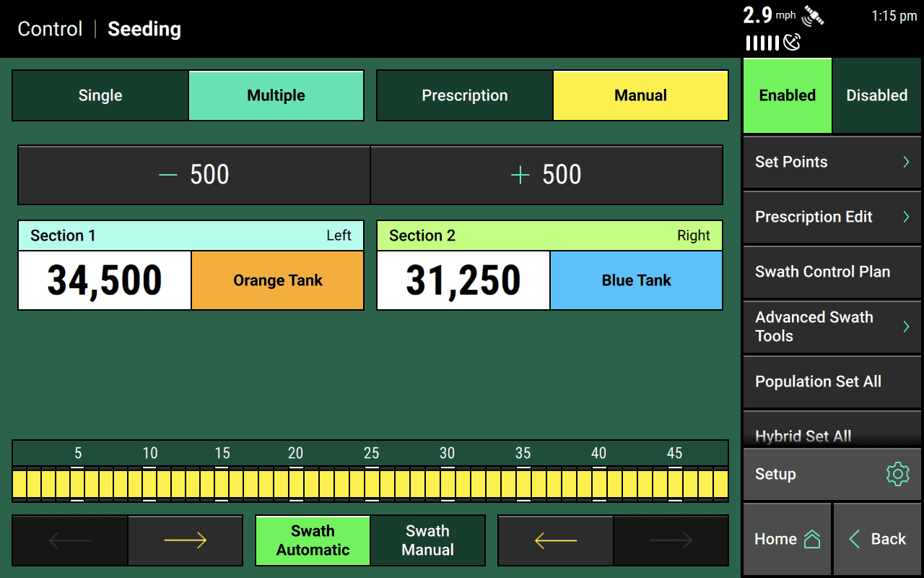Click the Setup gear icon

[897, 474]
